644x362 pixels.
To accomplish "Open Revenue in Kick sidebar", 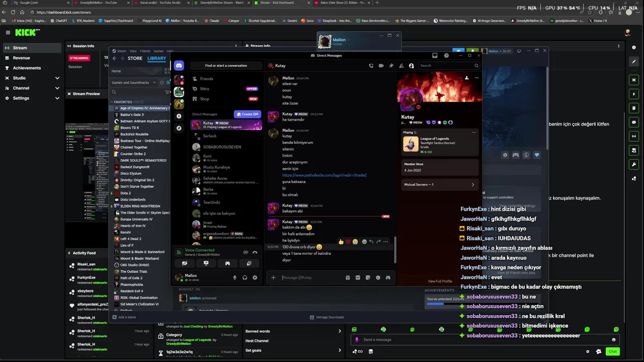I will pyautogui.click(x=32, y=58).
